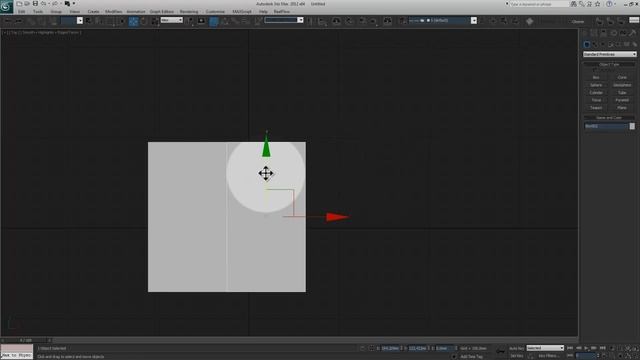This screenshot has height=360, width=640.
Task: Click the Undo arrow icon in title bar
Action: pyautogui.click(x=43, y=4)
